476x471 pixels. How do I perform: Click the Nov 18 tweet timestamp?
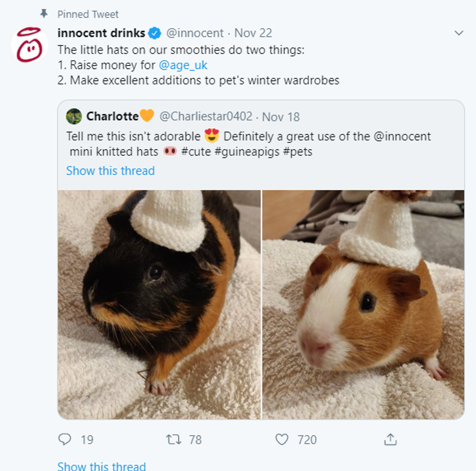point(282,117)
